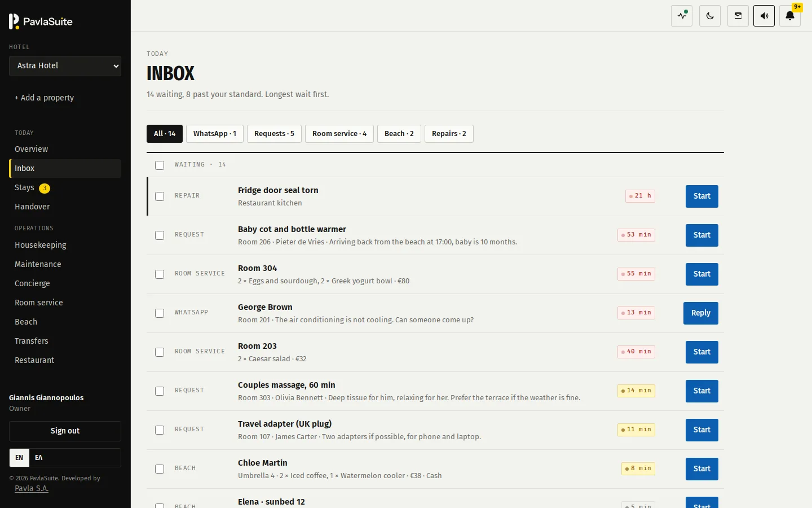Click Sign out
The image size is (812, 508).
point(65,431)
